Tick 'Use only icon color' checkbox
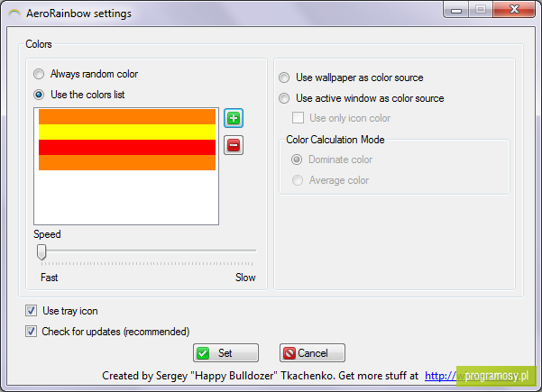This screenshot has width=542, height=392. point(298,118)
